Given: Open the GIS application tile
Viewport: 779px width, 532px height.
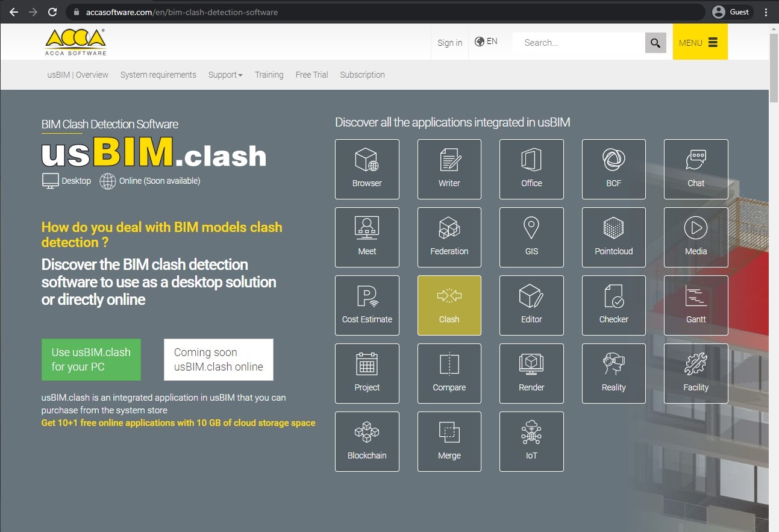Looking at the screenshot, I should click(531, 237).
